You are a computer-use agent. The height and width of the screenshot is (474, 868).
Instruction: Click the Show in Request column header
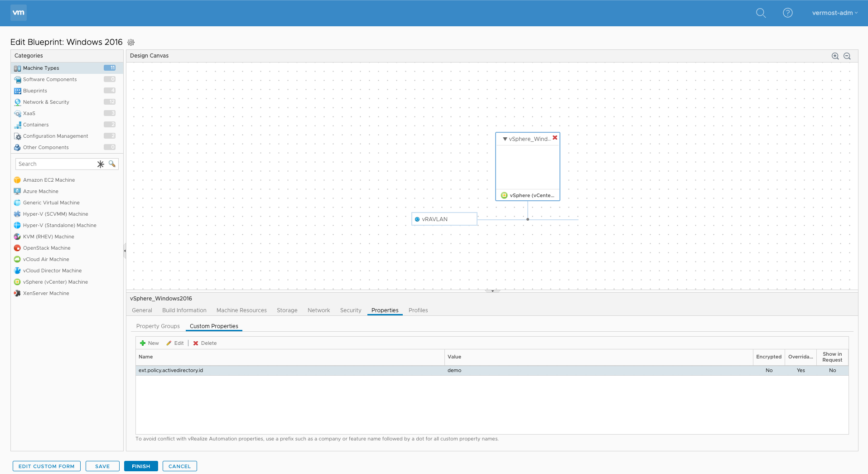pyautogui.click(x=832, y=357)
